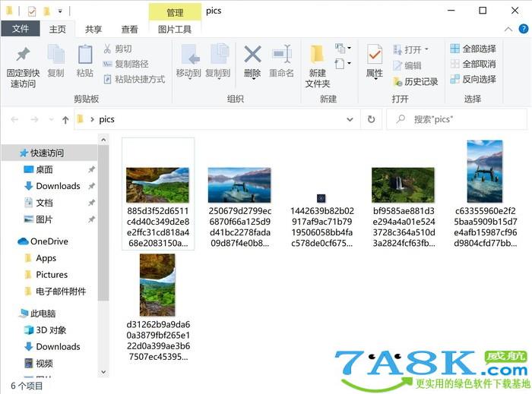This screenshot has width=532, height=394.
Task: Click pics in the address bar
Action: coord(106,119)
